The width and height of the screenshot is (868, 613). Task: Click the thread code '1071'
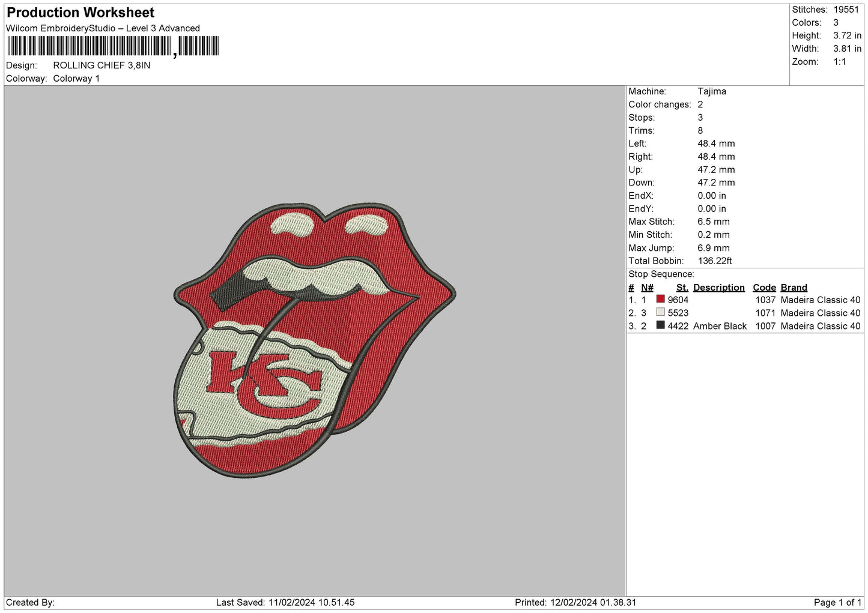click(765, 313)
